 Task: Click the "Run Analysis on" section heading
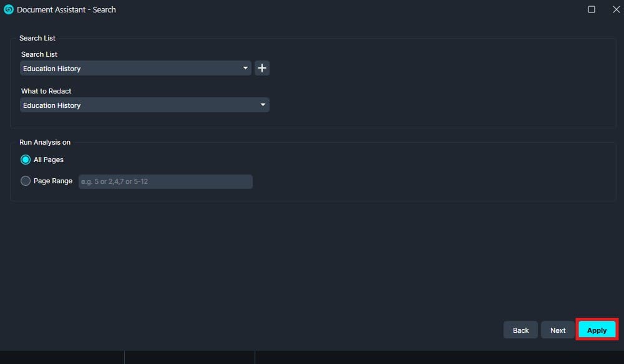pyautogui.click(x=45, y=142)
